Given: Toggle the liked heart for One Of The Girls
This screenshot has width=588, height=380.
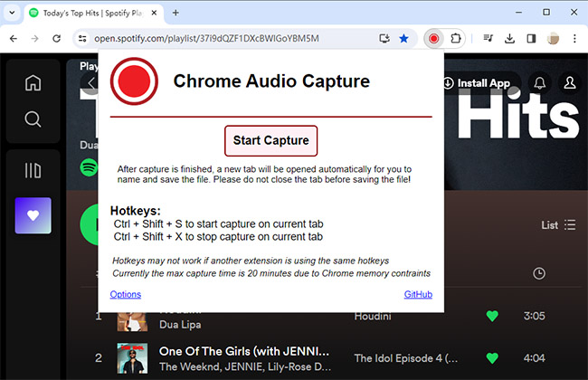Looking at the screenshot, I should [x=492, y=358].
